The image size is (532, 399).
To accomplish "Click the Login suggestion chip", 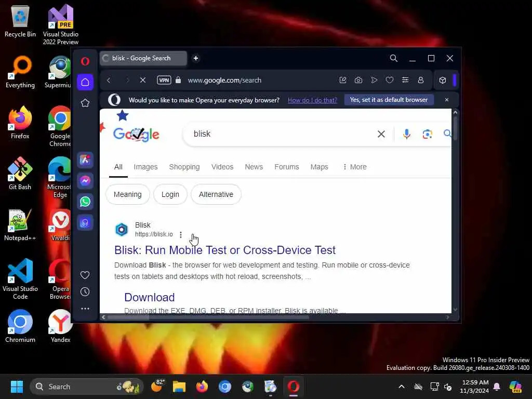I will click(x=170, y=194).
